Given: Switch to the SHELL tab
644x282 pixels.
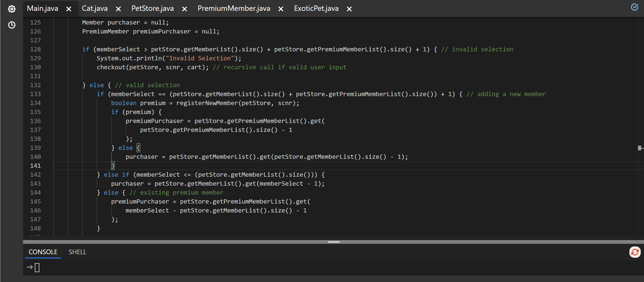Looking at the screenshot, I should tap(77, 252).
